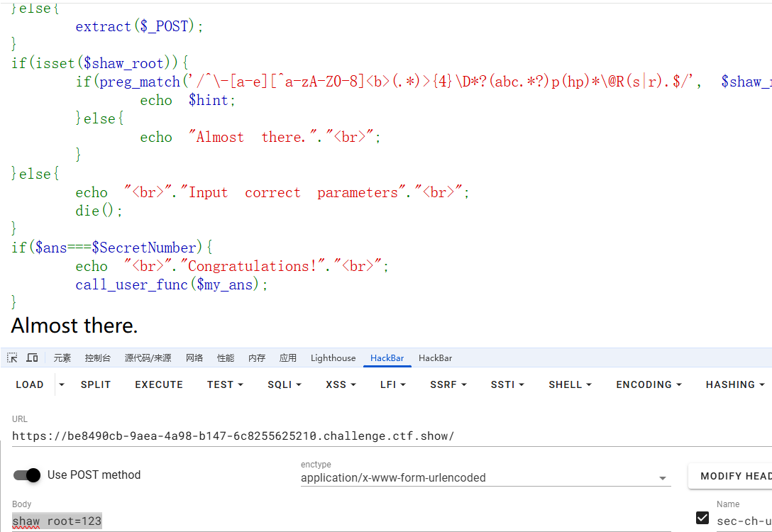Click the inspect element picker icon
This screenshot has width=772, height=532.
tap(13, 358)
